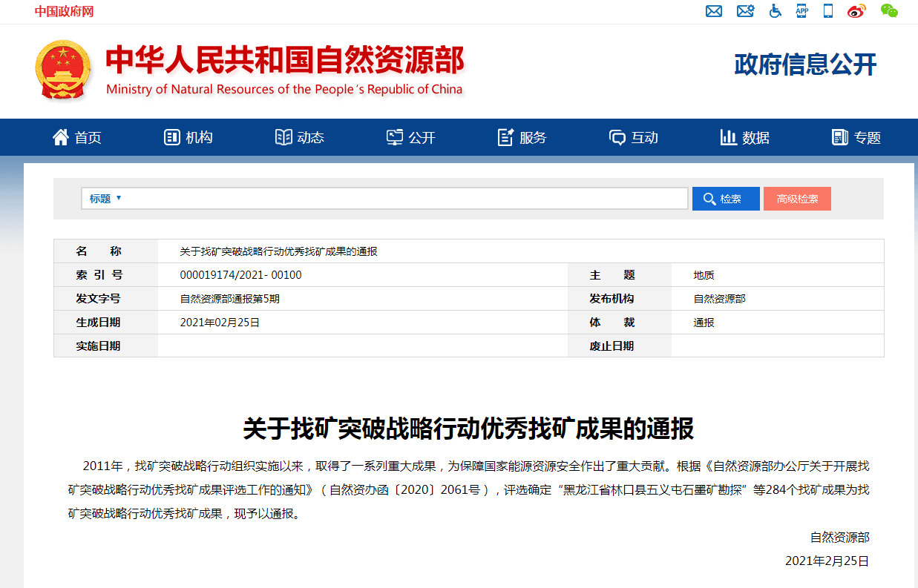Click the 高级检索 advanced search button

pos(797,199)
